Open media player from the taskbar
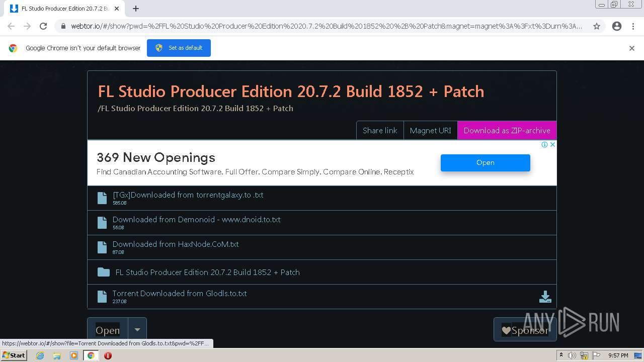The height and width of the screenshot is (362, 644). tap(74, 355)
